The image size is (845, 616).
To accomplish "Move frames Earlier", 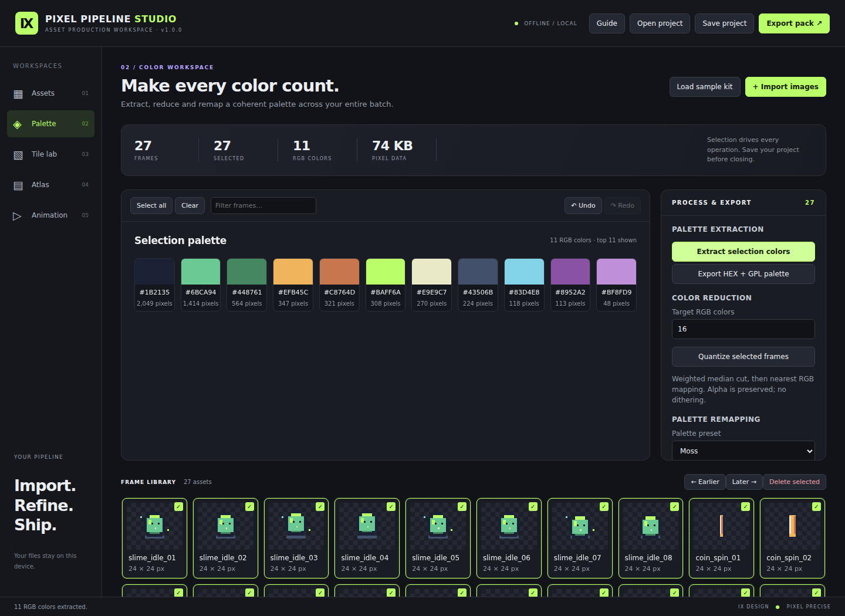I will point(705,482).
